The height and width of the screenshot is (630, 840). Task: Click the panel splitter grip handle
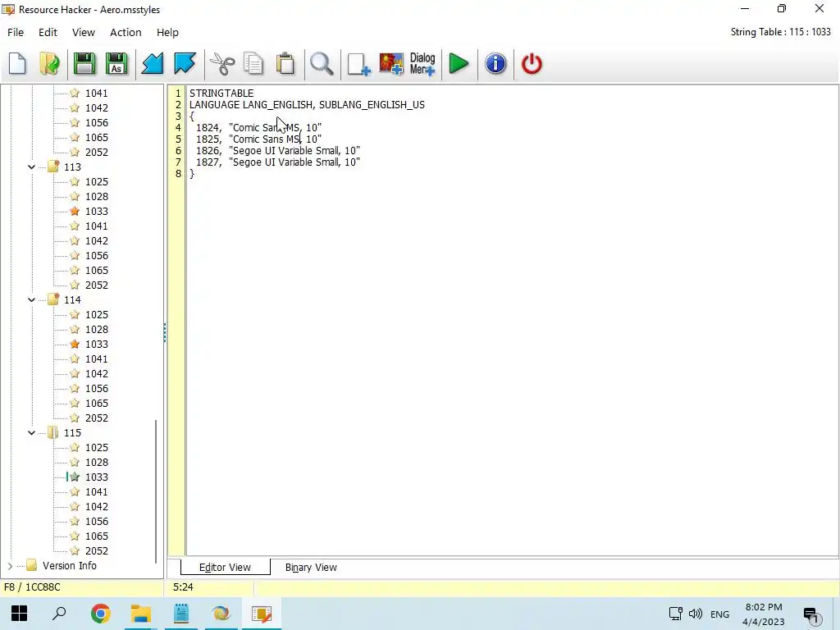[165, 332]
